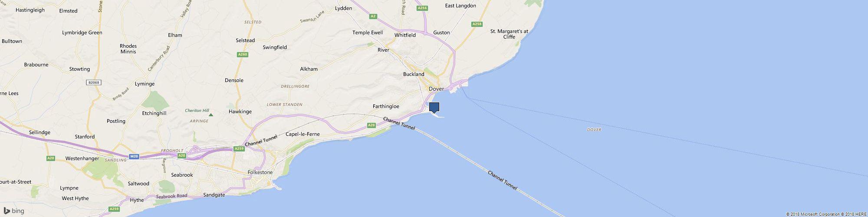Click the Temple Ewell label
Screen dimensions: 868x217
tap(368, 33)
